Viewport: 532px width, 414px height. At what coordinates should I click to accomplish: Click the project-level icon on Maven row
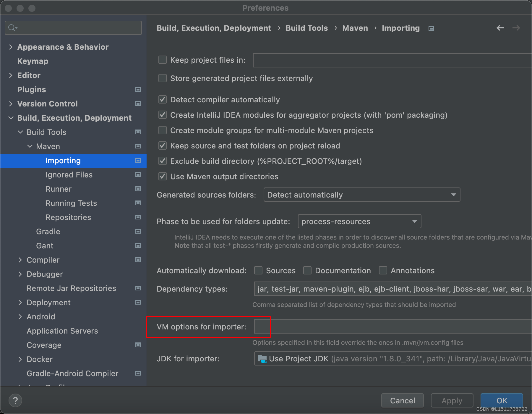138,146
